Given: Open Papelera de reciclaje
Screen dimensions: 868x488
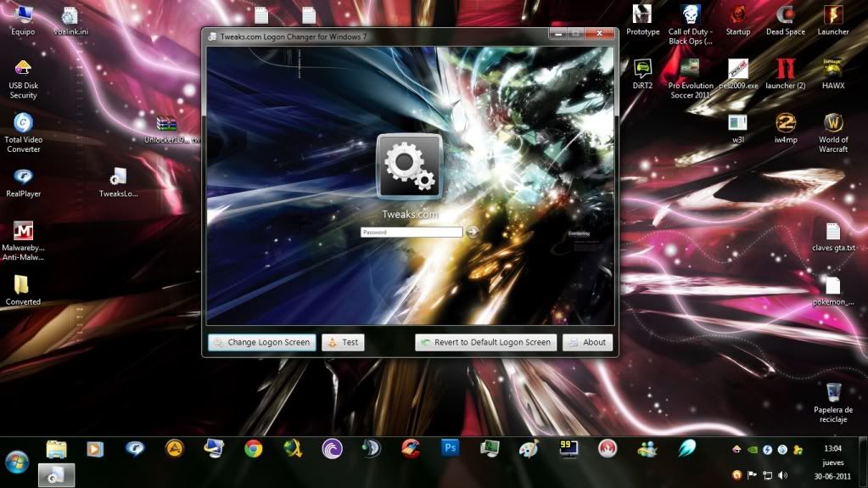Looking at the screenshot, I should click(x=833, y=402).
